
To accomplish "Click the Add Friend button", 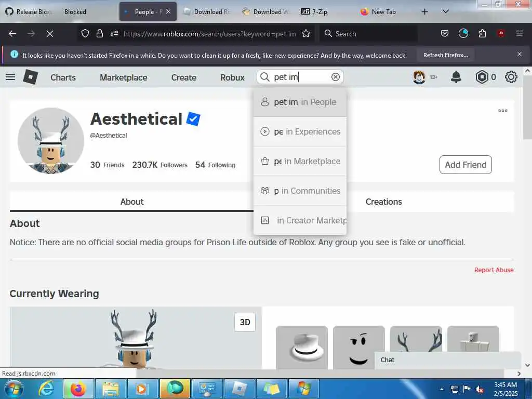I will pyautogui.click(x=465, y=165).
